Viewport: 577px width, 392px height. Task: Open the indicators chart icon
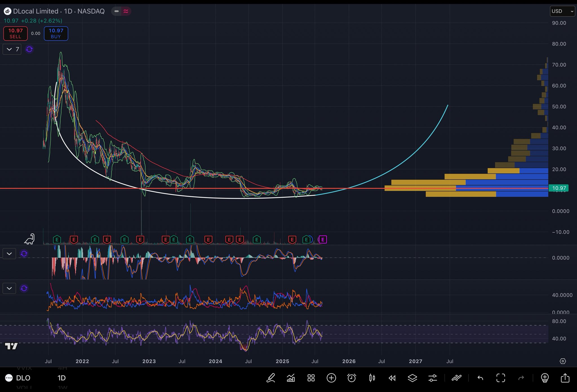pyautogui.click(x=291, y=378)
